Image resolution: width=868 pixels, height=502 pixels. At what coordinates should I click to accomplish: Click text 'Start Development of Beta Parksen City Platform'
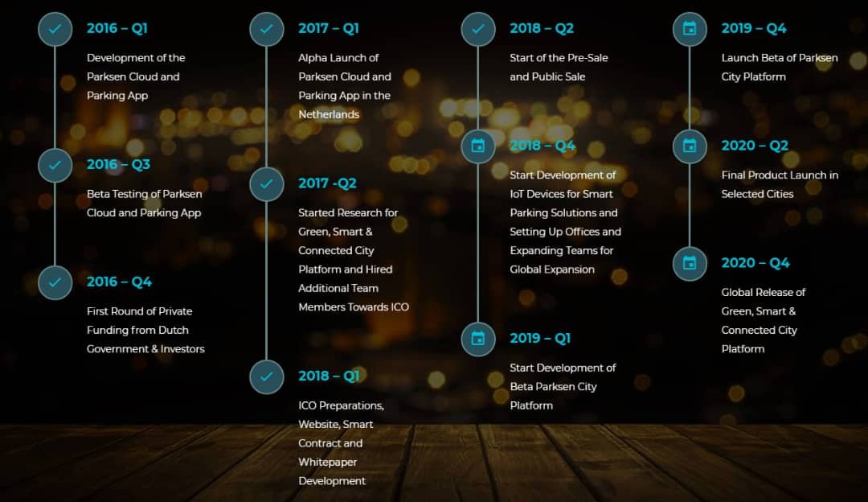click(563, 387)
